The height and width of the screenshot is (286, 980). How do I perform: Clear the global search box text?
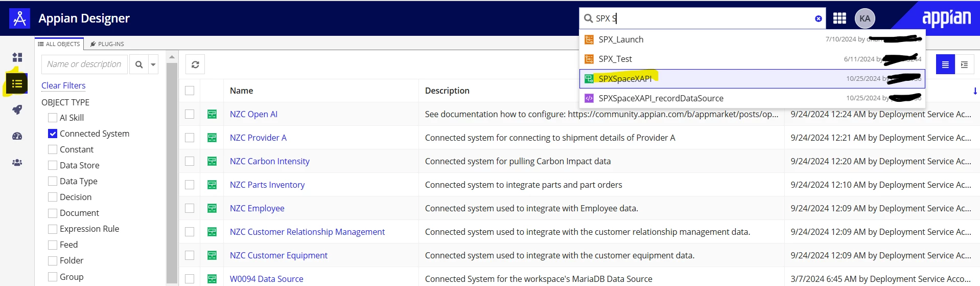tap(818, 18)
